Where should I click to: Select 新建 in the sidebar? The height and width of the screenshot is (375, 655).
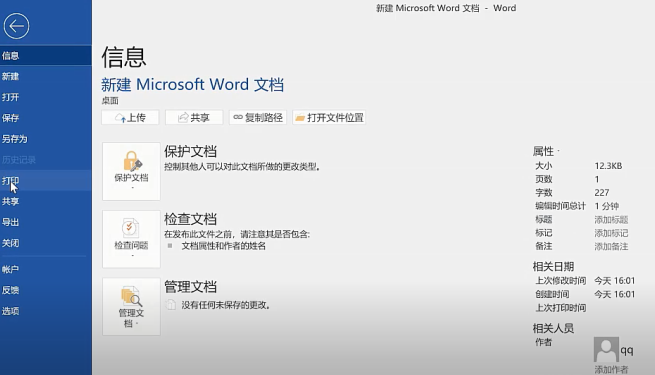(x=46, y=76)
